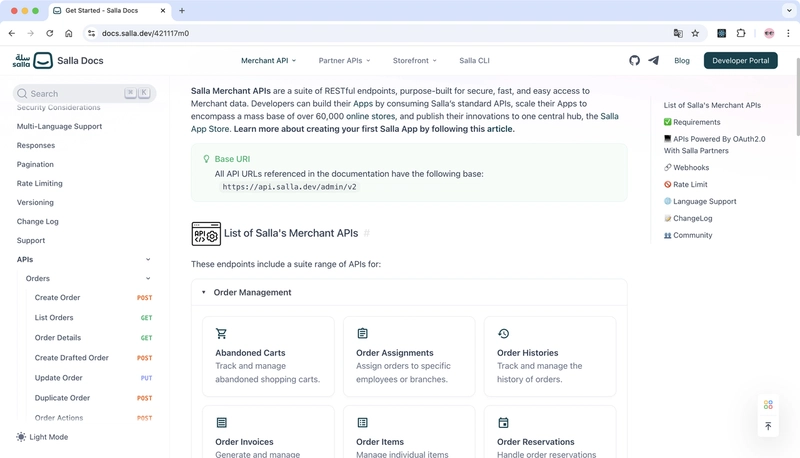Open the GitHub icon in the header
The height and width of the screenshot is (458, 800).
[x=634, y=61]
